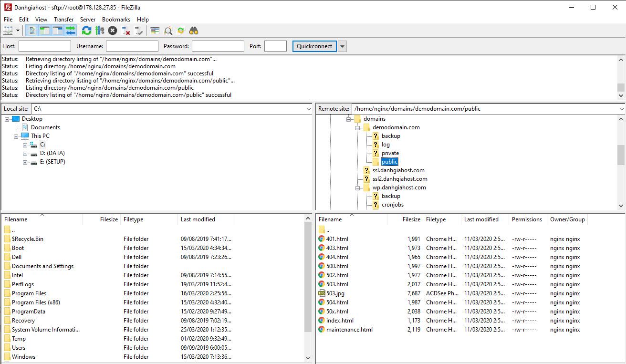Open the Server menu
The image size is (626, 364).
tap(88, 20)
